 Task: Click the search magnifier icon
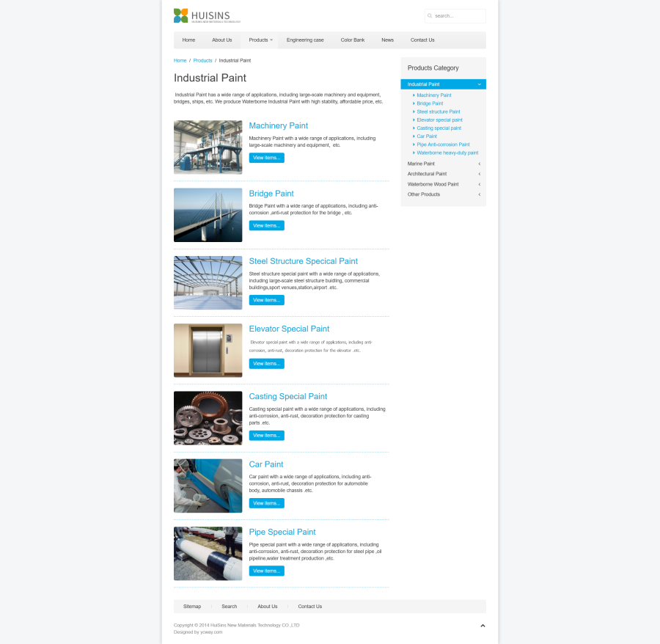point(430,15)
